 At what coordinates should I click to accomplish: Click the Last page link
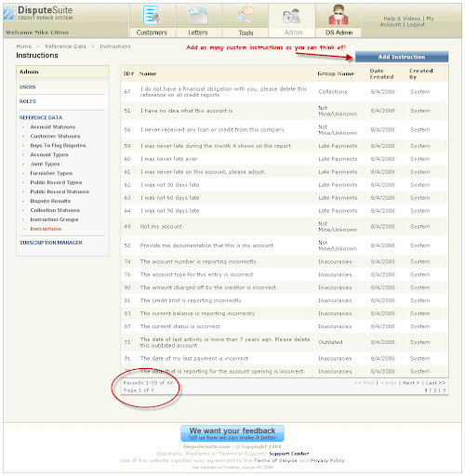click(435, 383)
